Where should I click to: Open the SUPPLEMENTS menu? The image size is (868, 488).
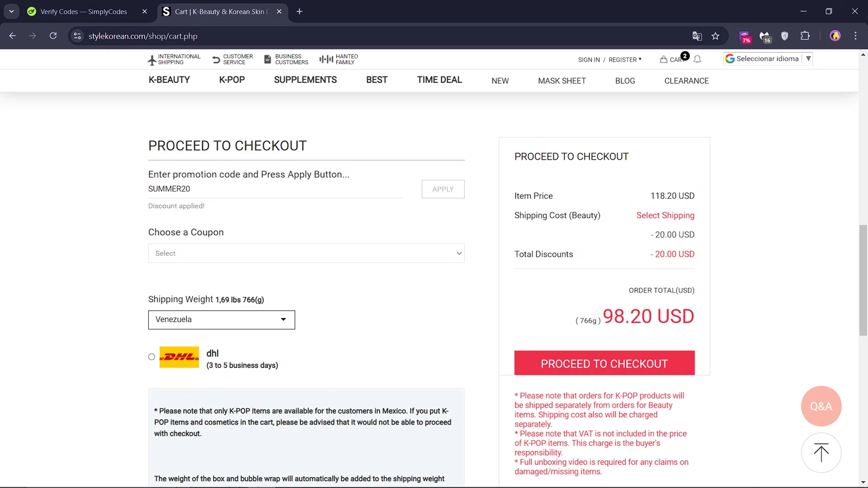coord(305,80)
